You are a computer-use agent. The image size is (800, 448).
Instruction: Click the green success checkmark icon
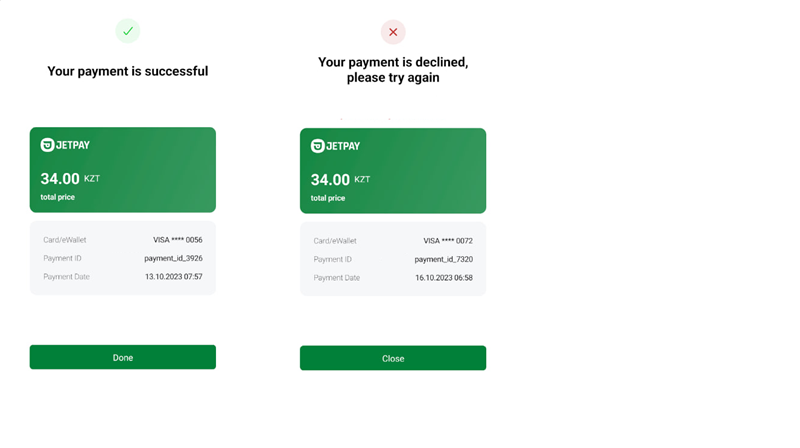(128, 31)
